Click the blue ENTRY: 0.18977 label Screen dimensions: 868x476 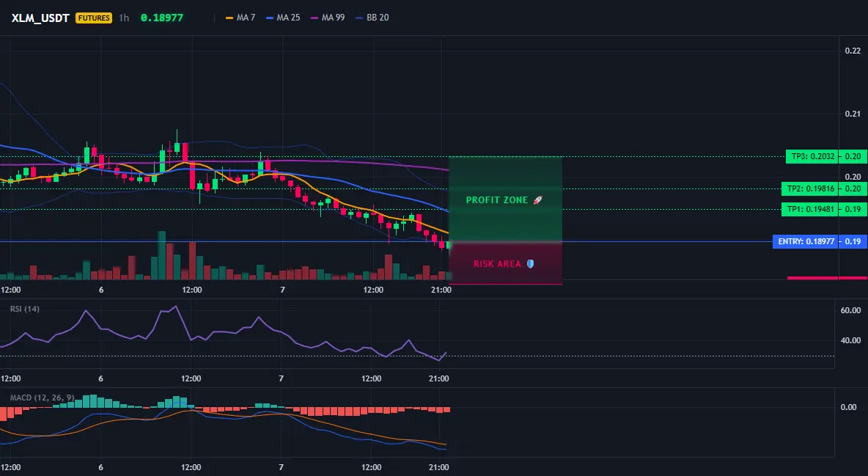806,241
